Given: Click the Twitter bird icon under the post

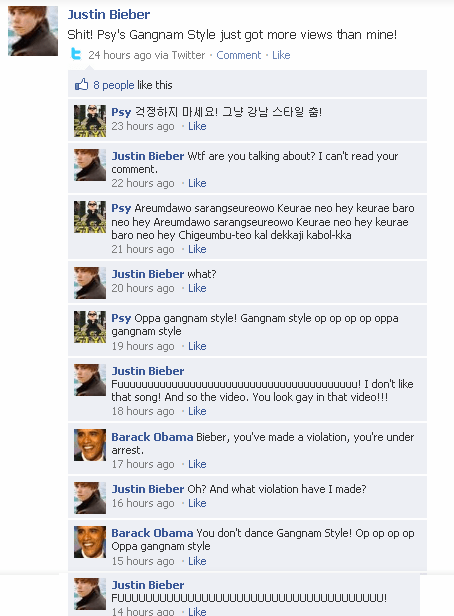Looking at the screenshot, I should click(x=76, y=54).
